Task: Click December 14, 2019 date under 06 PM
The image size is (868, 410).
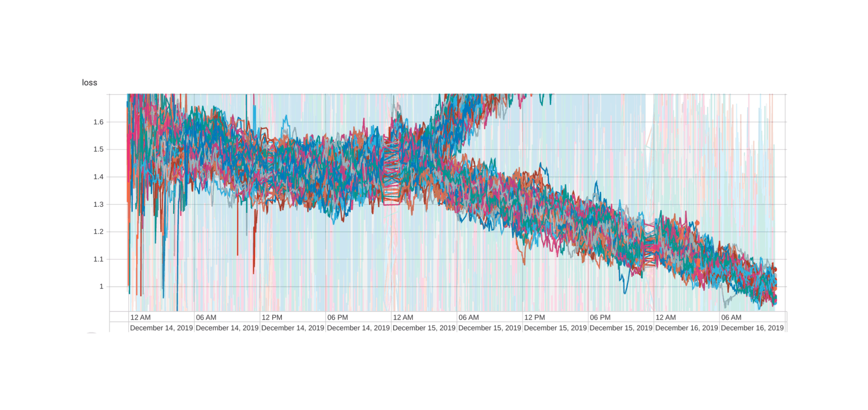Action: tap(358, 328)
